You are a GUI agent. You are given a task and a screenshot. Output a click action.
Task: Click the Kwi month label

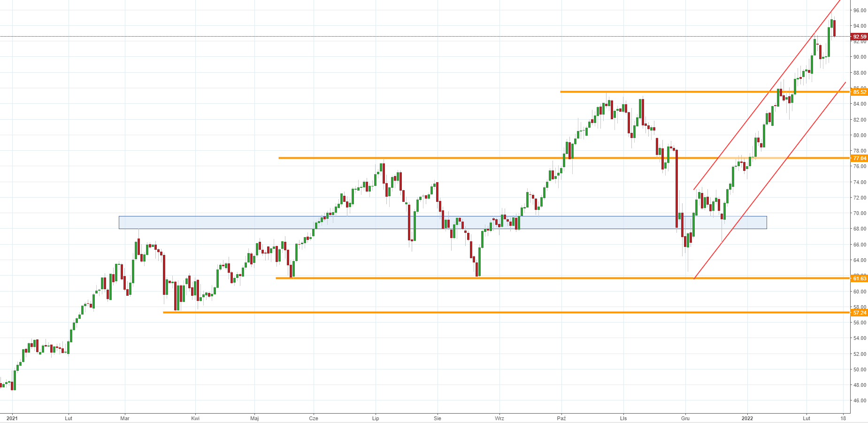[x=195, y=418]
